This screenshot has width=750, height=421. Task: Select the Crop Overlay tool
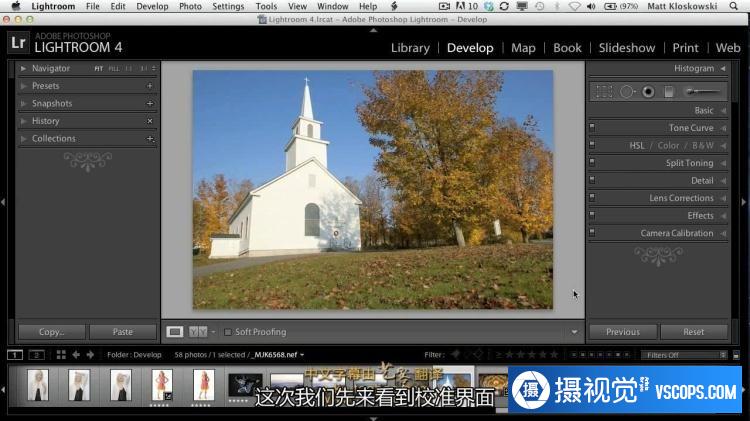604,91
